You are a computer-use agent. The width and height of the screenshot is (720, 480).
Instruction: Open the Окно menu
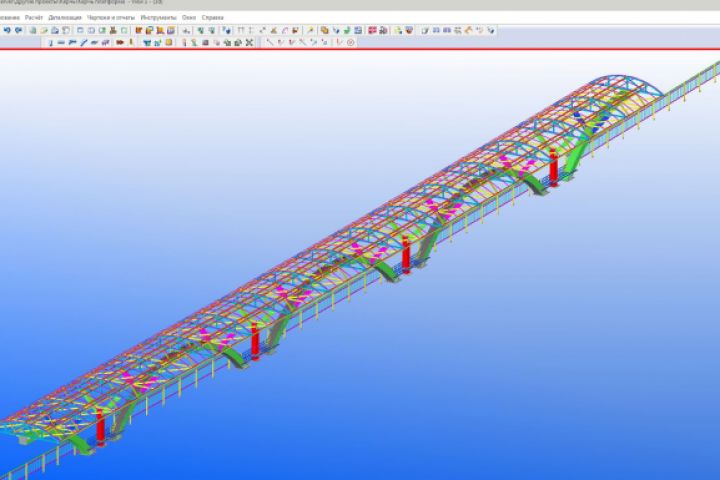point(189,17)
